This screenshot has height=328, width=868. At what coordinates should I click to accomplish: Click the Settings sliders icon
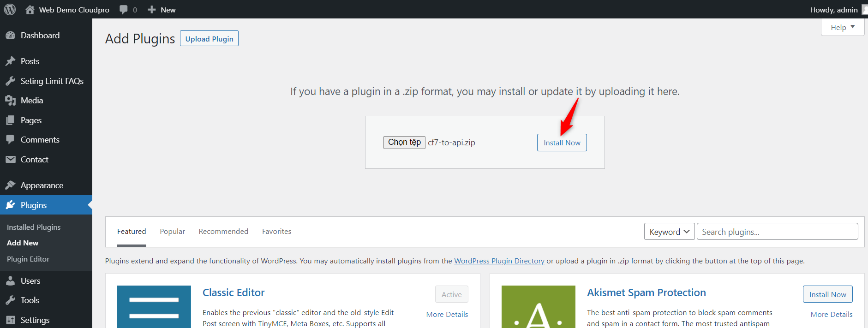tap(11, 320)
